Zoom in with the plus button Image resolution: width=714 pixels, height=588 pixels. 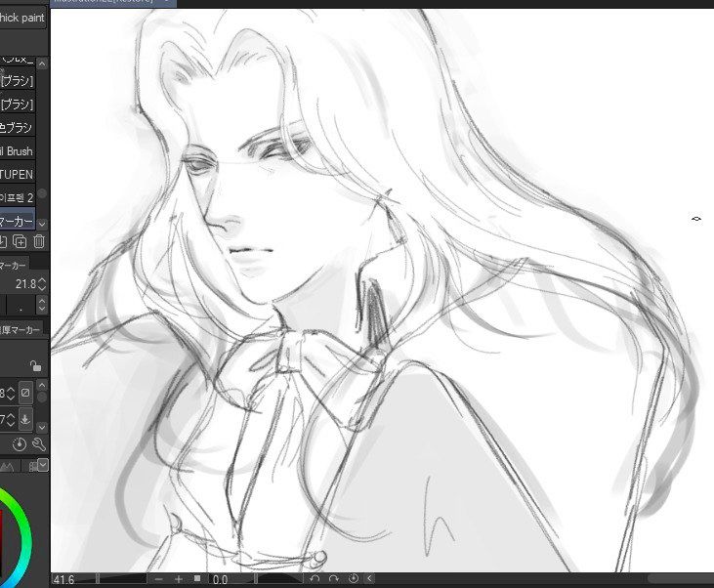(x=179, y=579)
